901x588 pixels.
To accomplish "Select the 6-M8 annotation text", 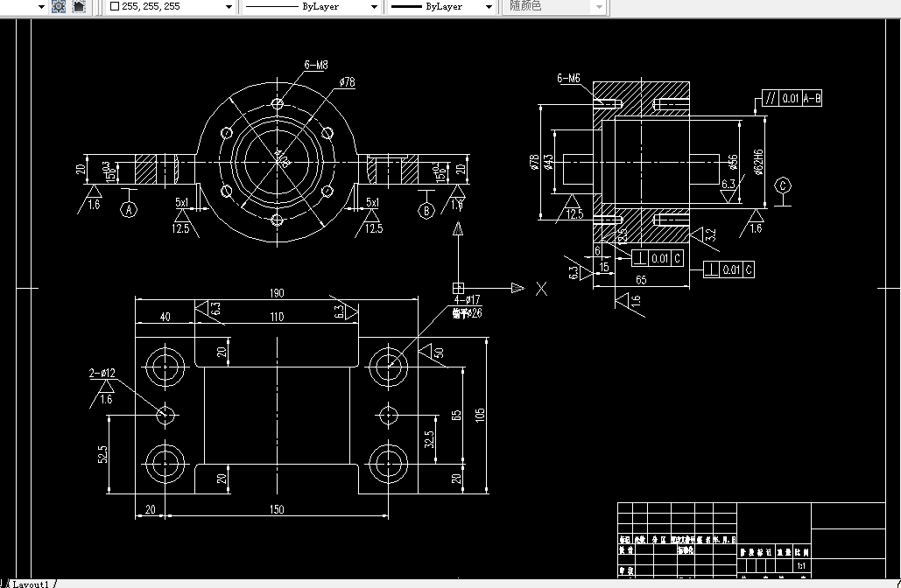I will (x=316, y=65).
